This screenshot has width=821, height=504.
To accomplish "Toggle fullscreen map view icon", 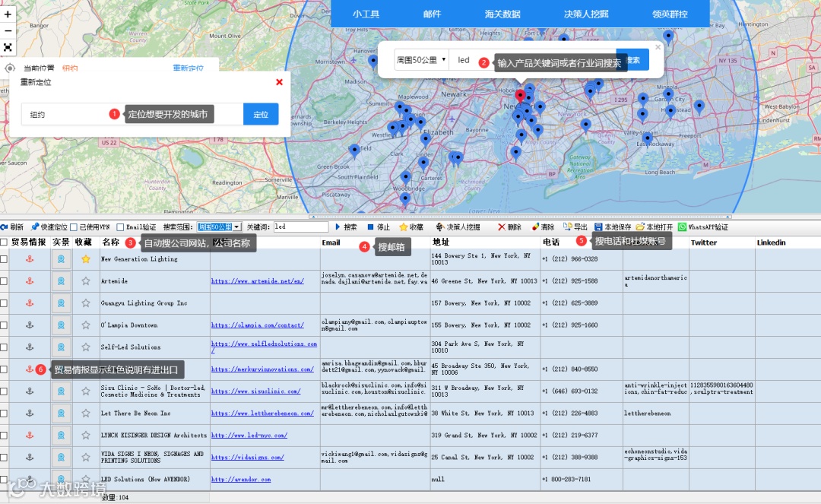I will tap(8, 47).
